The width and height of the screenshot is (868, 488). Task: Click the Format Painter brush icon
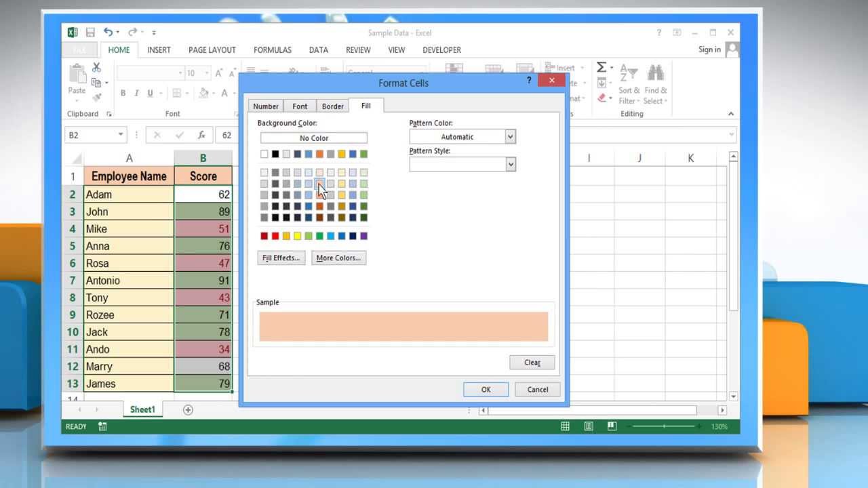(x=96, y=98)
